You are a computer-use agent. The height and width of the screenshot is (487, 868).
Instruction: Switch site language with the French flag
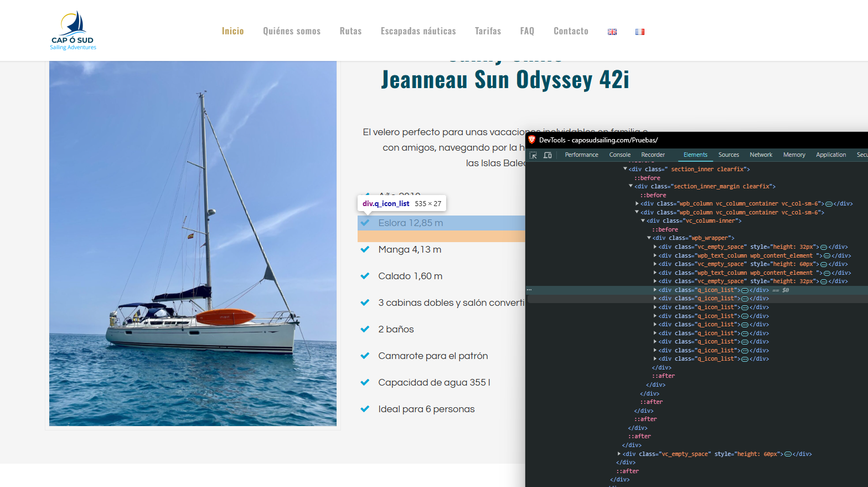[640, 32]
